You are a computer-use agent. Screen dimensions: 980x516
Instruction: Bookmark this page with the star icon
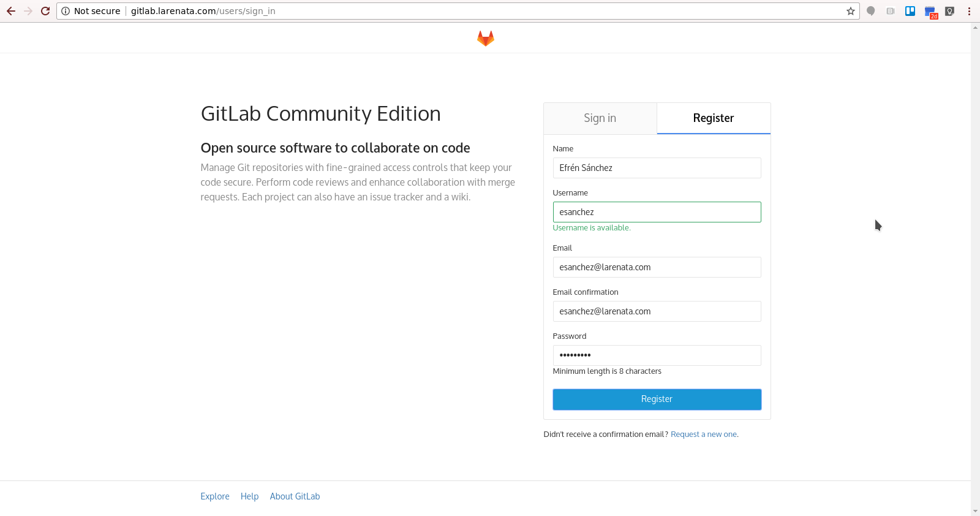pos(850,11)
